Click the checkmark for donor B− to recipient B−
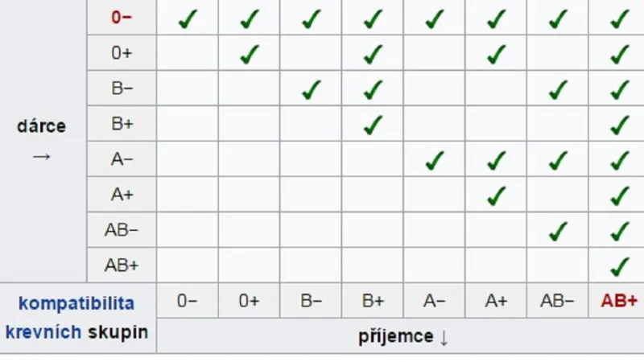 point(311,90)
